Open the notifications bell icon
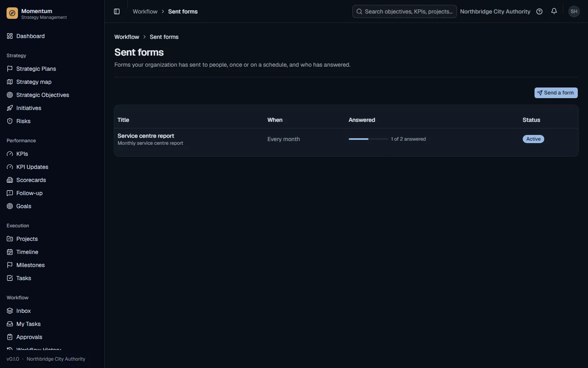The image size is (588, 368). tap(554, 11)
